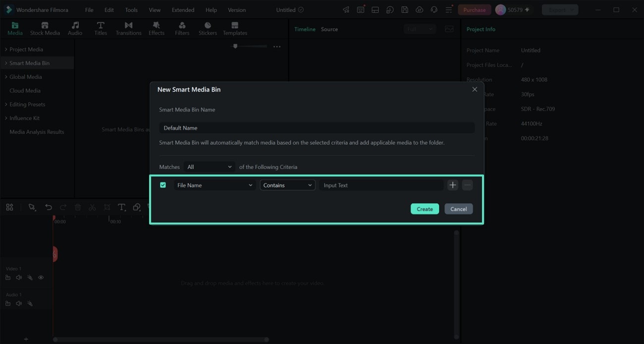Click the scissors Split icon
This screenshot has height=344, width=644.
click(x=92, y=207)
